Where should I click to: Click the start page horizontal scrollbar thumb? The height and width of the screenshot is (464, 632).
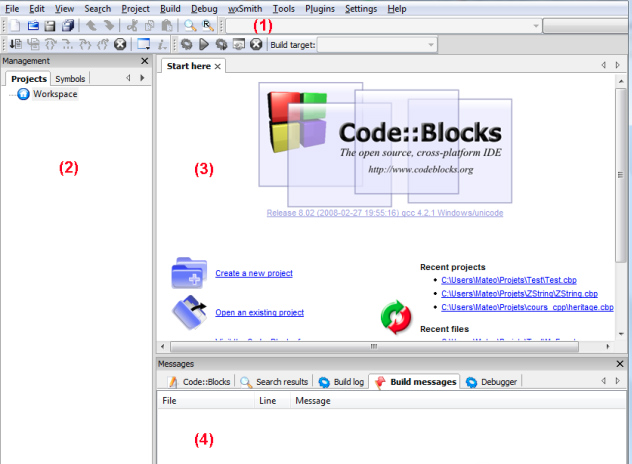(374, 347)
